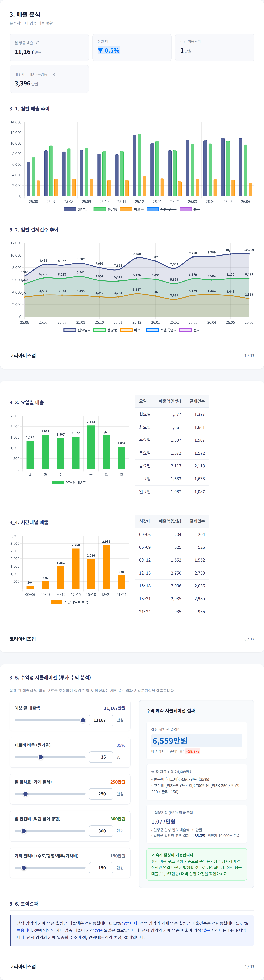Image resolution: width=264 pixels, height=980 pixels.
Task: Toggle 용강동 series in 월별 결제건수 추이 legend
Action: point(106,330)
